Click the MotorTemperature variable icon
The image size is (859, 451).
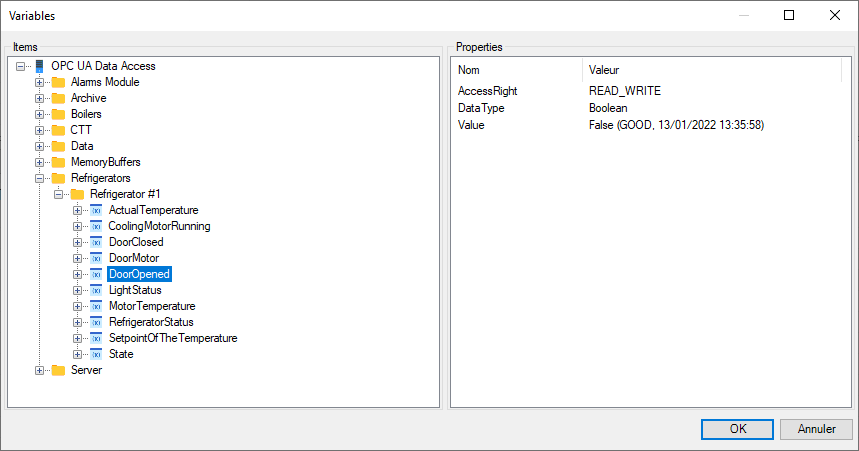click(x=96, y=306)
